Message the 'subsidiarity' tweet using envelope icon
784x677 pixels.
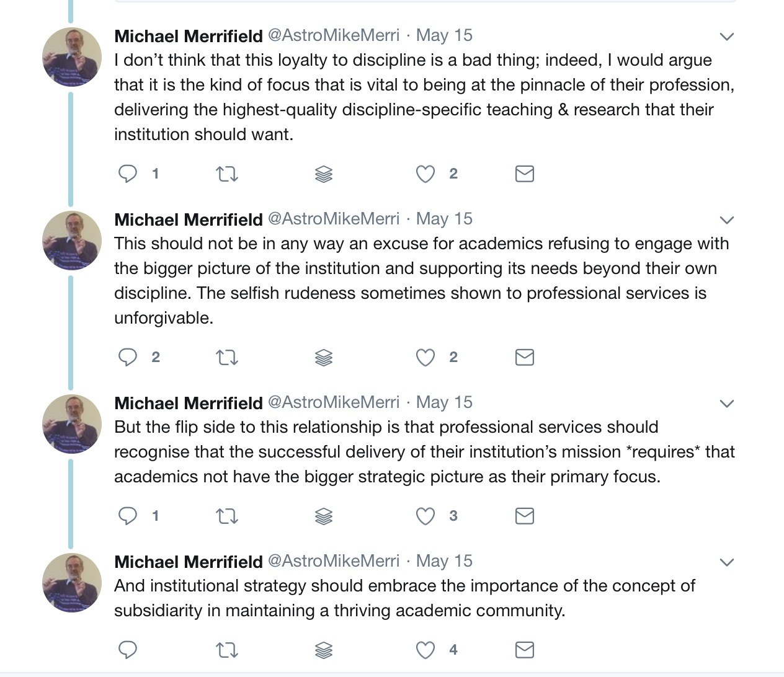tap(525, 650)
